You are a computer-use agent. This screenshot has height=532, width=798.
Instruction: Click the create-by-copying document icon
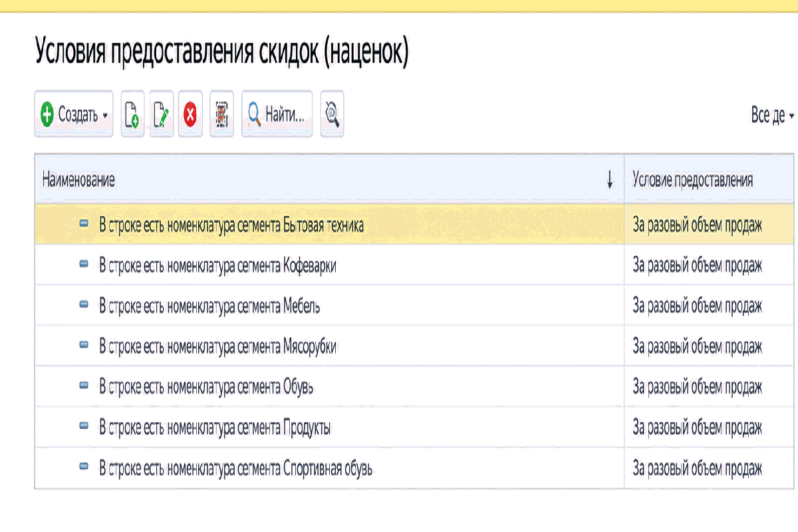pos(132,114)
